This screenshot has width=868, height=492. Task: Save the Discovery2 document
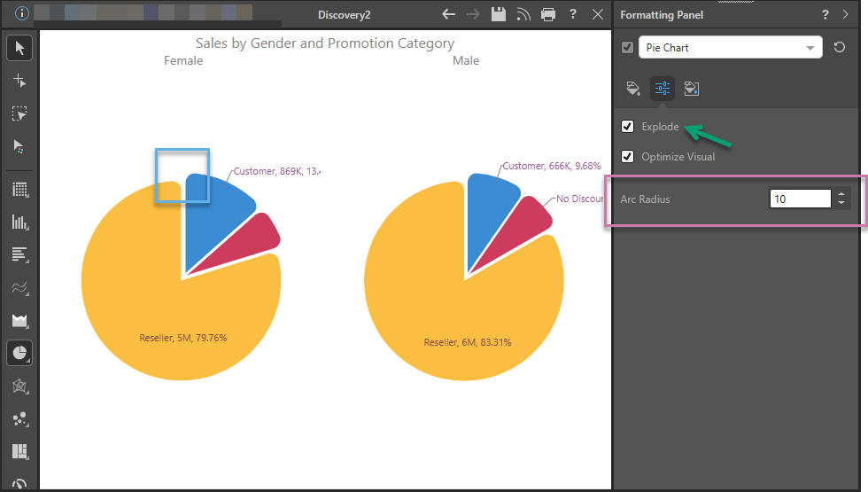tap(498, 14)
